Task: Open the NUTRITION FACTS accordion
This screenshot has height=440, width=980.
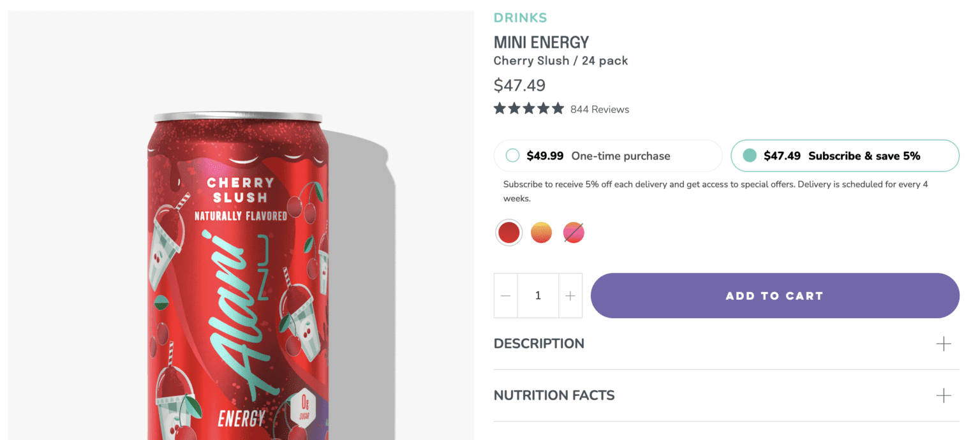Action: [554, 395]
